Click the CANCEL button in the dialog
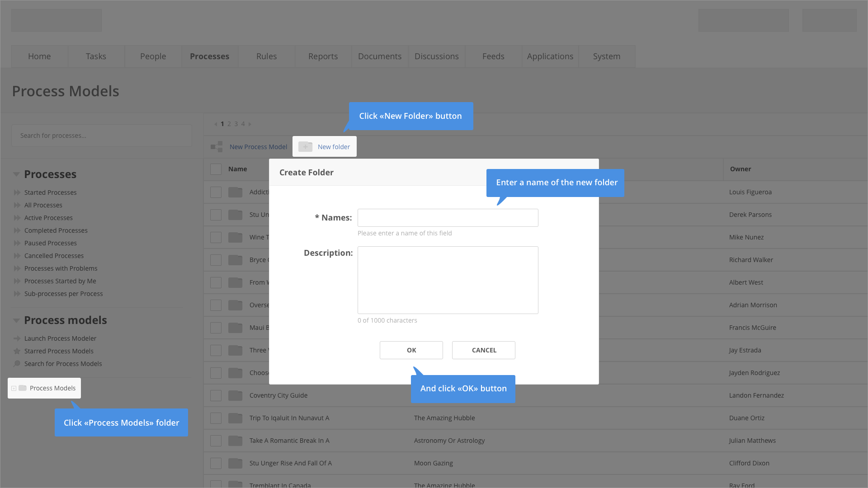Viewport: 868px width, 488px height. [x=483, y=350]
